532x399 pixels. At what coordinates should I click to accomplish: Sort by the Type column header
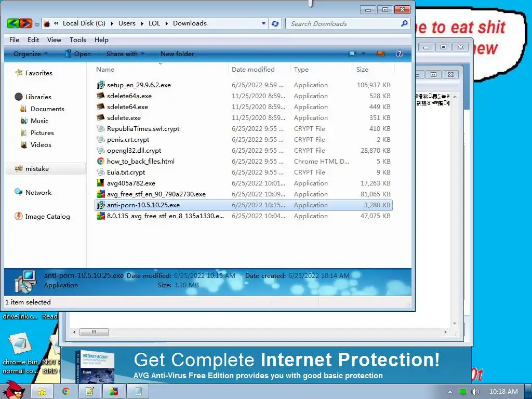[x=322, y=69]
